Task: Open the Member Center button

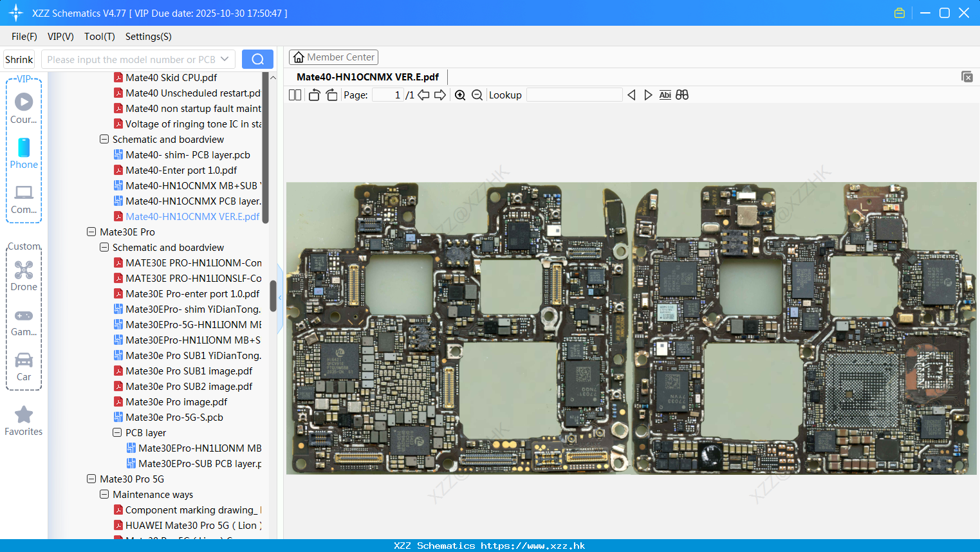Action: pos(333,57)
